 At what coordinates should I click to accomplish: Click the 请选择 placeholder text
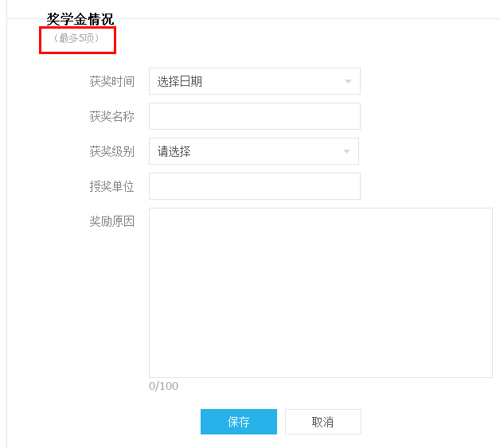click(174, 152)
